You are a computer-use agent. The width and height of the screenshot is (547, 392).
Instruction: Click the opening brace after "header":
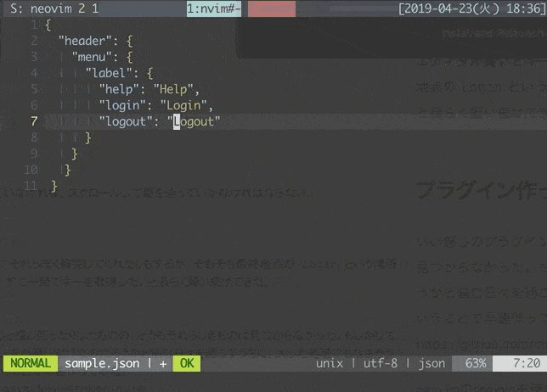[129, 41]
